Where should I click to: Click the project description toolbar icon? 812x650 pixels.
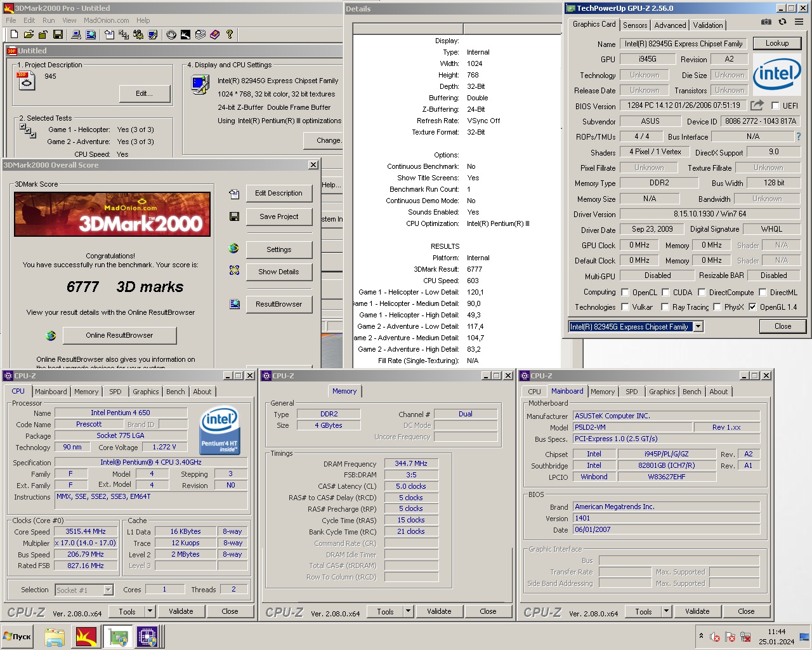[109, 34]
